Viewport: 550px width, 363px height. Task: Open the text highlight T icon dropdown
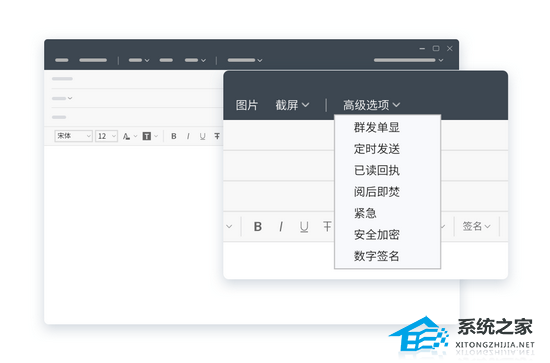click(150, 136)
